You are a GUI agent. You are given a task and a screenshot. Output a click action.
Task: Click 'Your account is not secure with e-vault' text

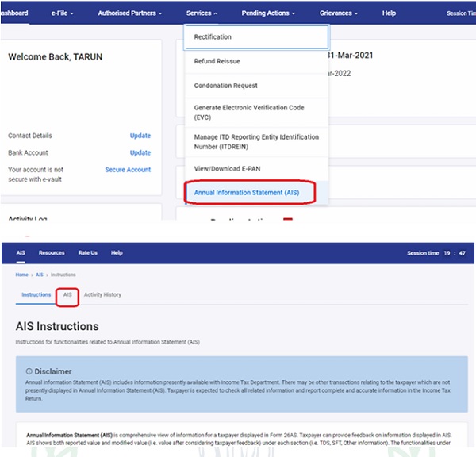36,175
